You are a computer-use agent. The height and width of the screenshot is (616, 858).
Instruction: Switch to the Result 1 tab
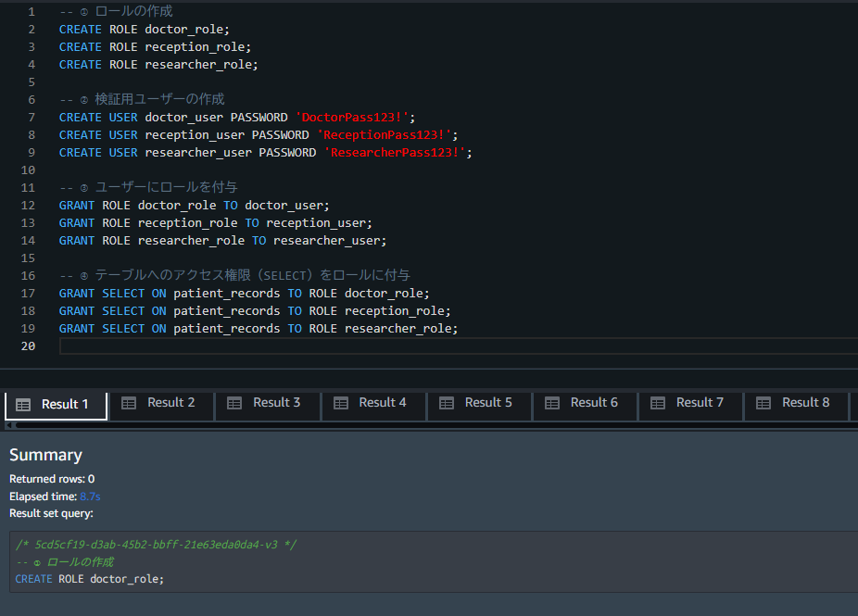56,405
